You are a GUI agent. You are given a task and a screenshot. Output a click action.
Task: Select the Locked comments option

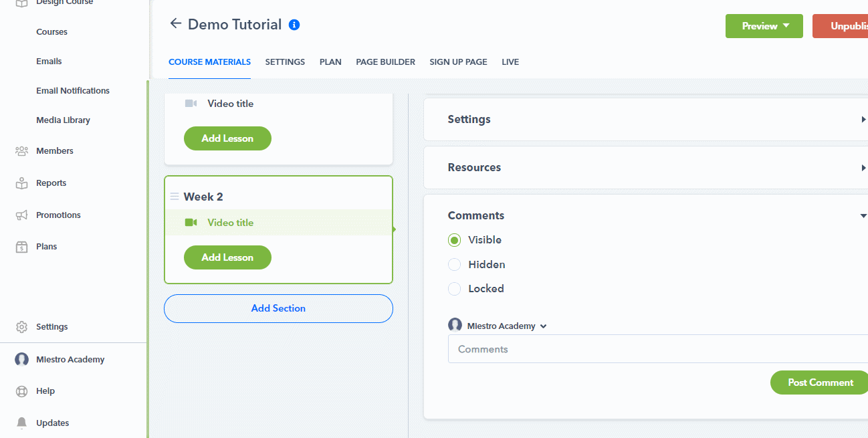455,289
